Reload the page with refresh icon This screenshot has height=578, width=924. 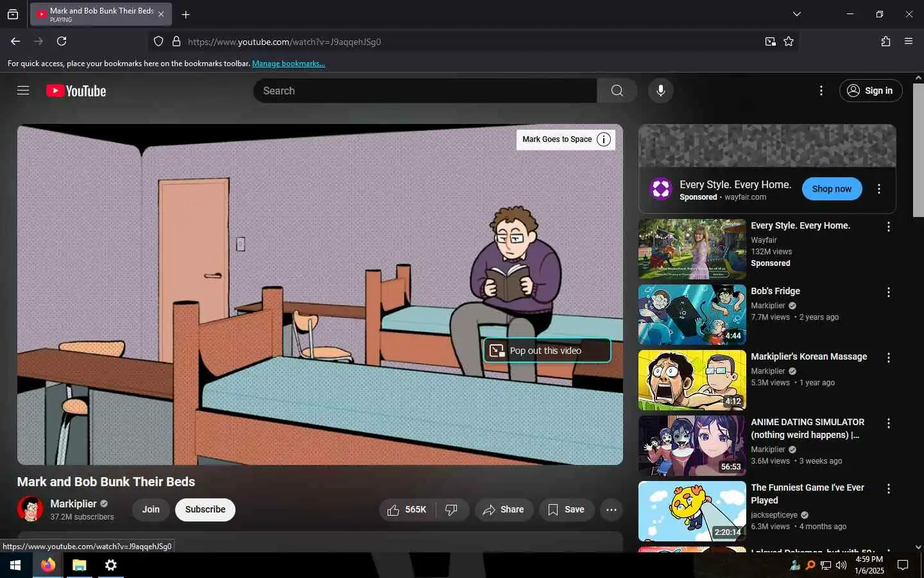(x=62, y=41)
